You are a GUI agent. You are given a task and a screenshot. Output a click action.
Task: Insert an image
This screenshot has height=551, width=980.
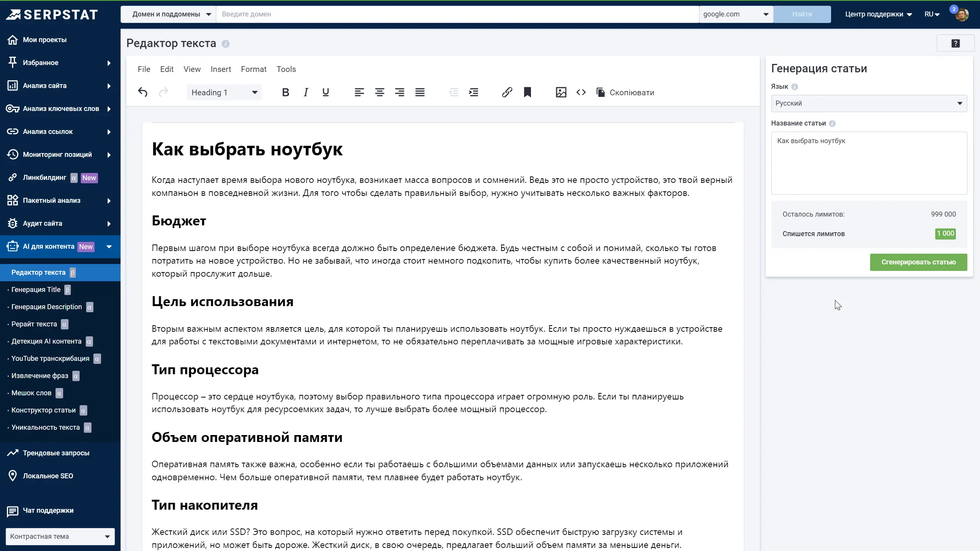click(560, 92)
